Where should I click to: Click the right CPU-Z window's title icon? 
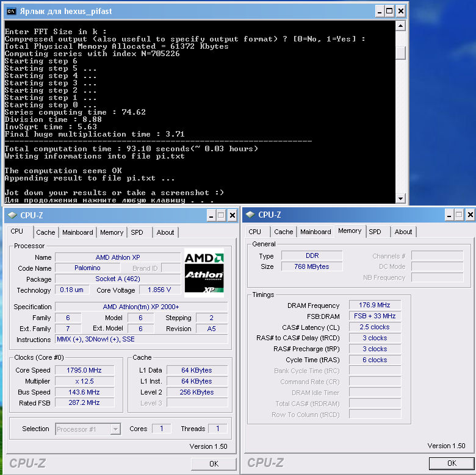[250, 215]
